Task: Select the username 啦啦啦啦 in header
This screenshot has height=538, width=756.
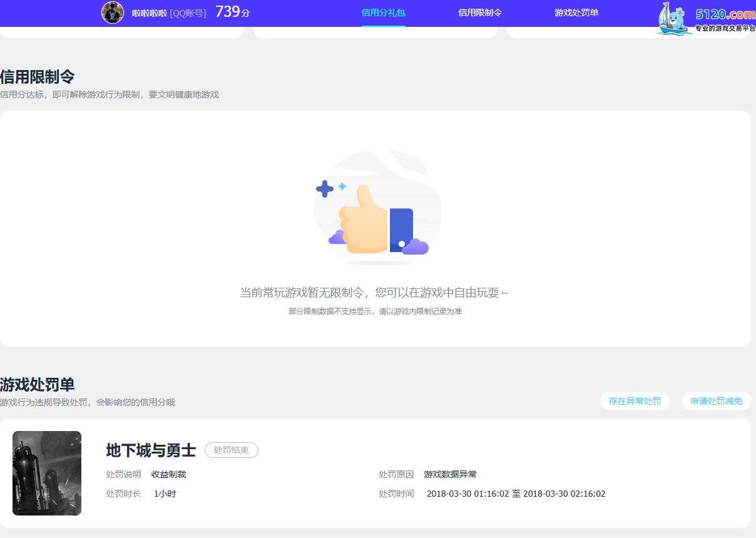Action: [x=149, y=13]
